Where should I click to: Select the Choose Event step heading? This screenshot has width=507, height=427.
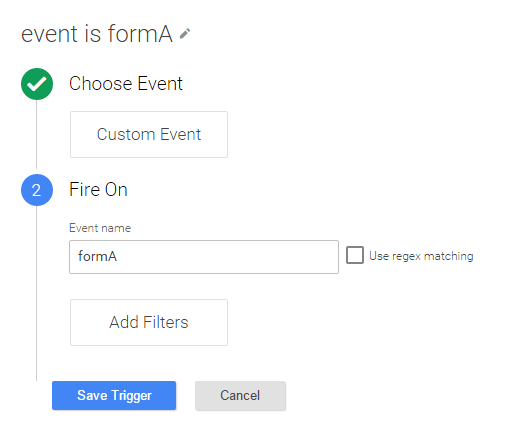(126, 83)
